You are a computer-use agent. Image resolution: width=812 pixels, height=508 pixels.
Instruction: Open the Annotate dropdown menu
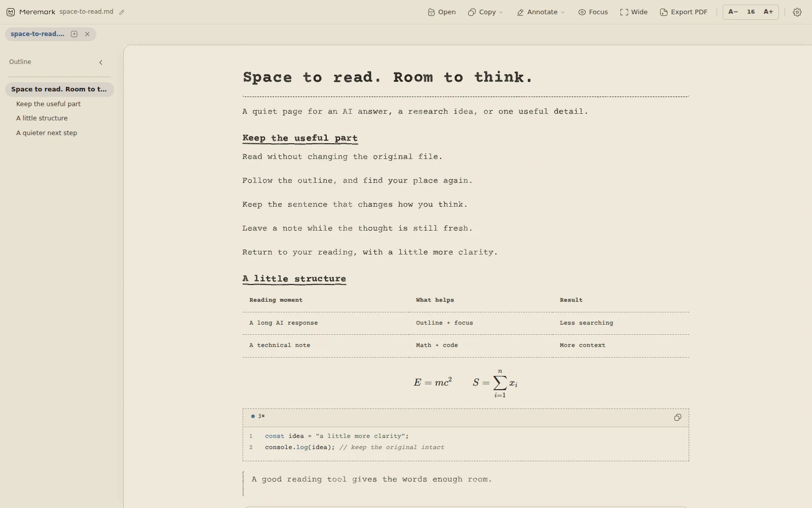pos(540,12)
